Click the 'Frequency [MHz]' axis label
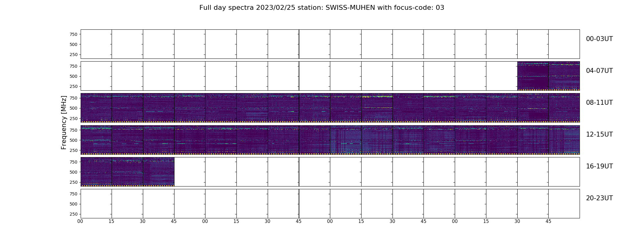This screenshot has width=644, height=245. (64, 123)
